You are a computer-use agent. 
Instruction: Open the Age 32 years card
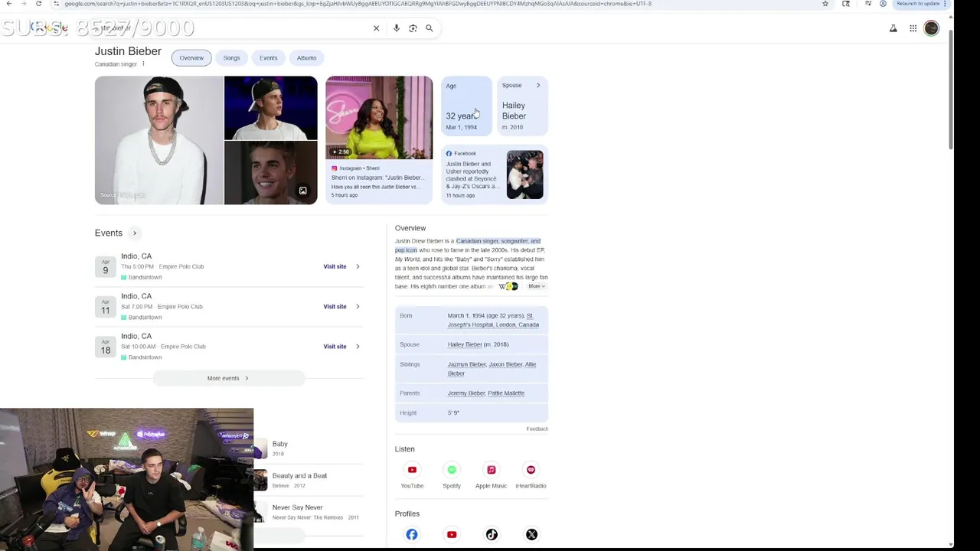[466, 106]
